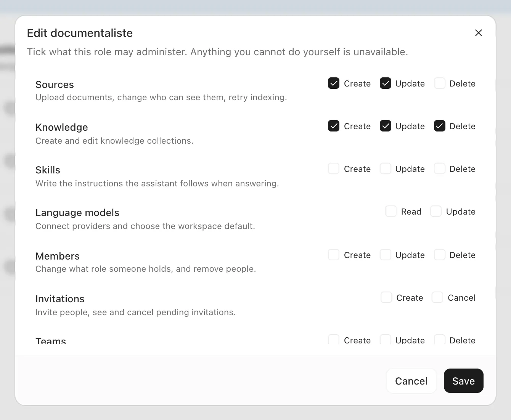Tick Create permission for Teams

[x=334, y=340]
